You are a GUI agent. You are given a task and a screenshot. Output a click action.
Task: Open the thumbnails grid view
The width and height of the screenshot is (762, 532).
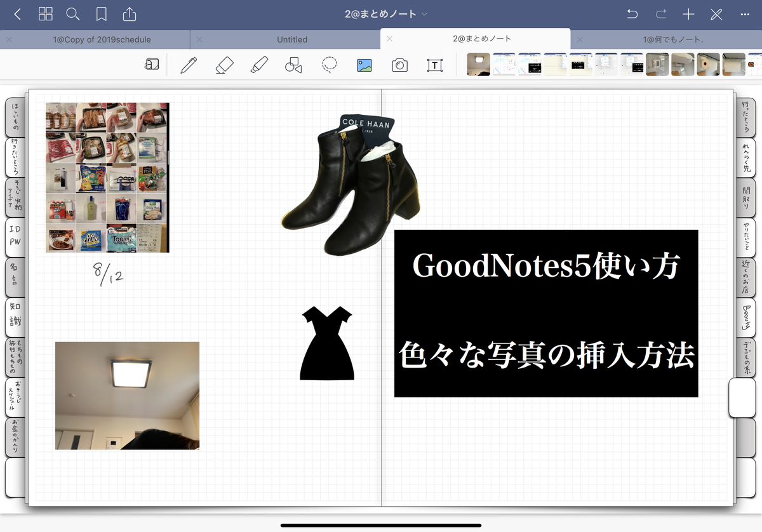point(46,14)
